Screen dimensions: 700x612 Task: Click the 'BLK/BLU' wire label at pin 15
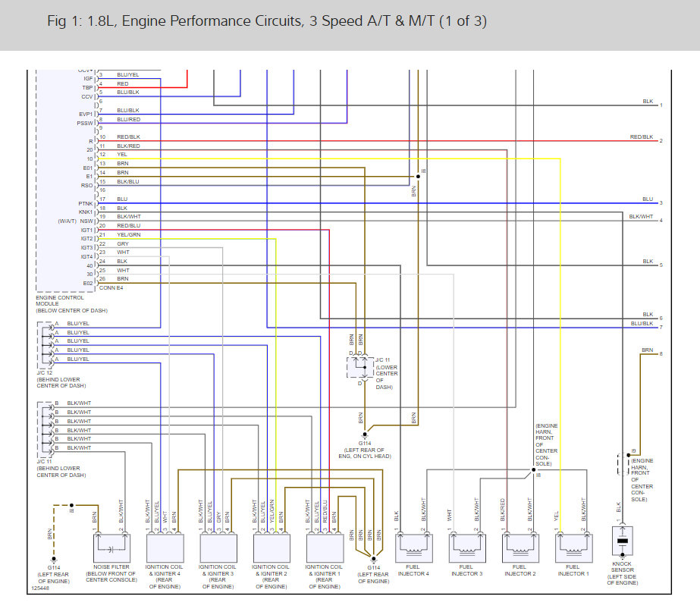point(128,182)
